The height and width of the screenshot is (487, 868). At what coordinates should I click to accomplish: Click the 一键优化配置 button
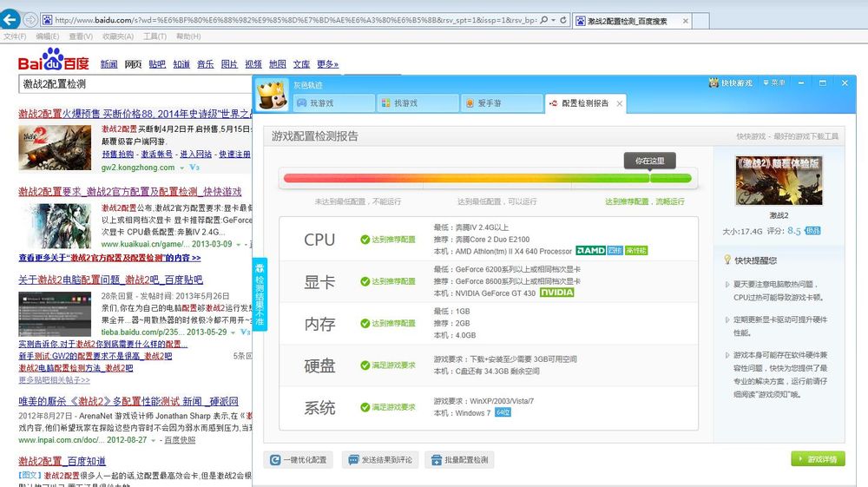pyautogui.click(x=299, y=460)
